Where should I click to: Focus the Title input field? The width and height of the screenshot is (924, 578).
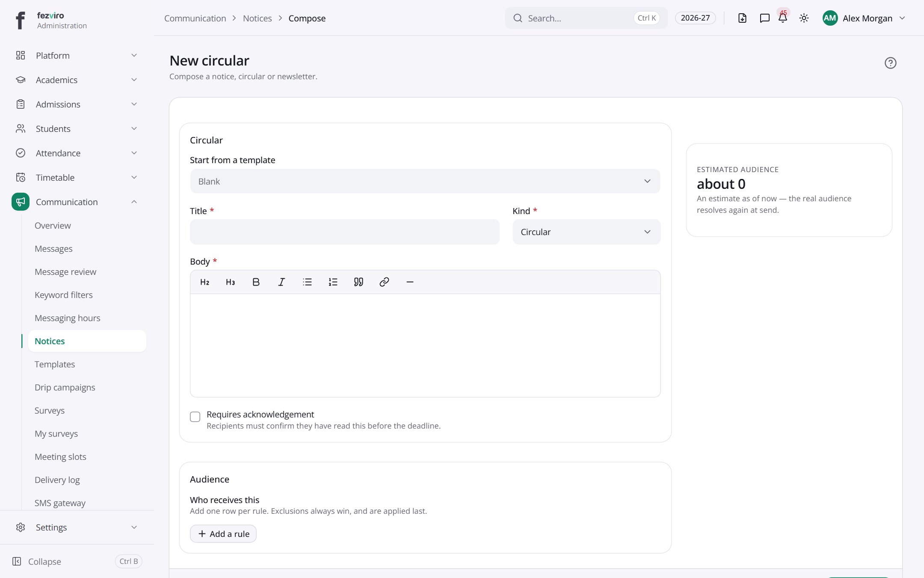tap(345, 232)
